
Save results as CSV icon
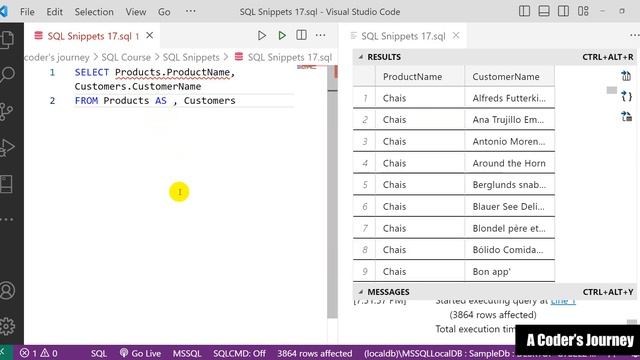tap(626, 76)
